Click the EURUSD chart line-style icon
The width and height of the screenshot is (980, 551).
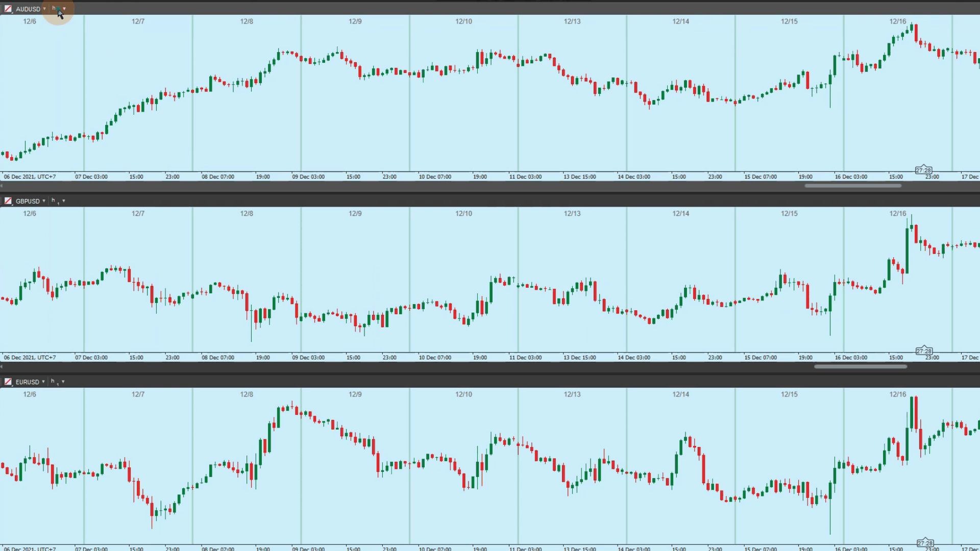[8, 382]
